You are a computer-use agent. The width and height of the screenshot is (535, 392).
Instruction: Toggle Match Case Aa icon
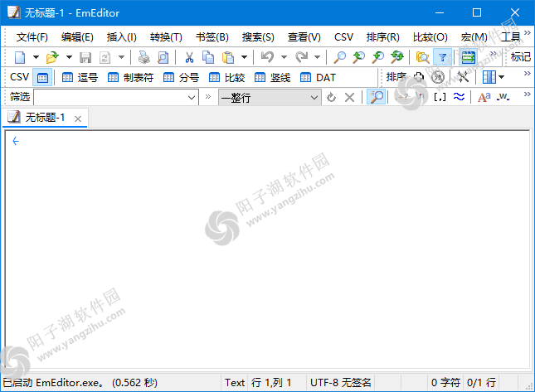[x=484, y=97]
